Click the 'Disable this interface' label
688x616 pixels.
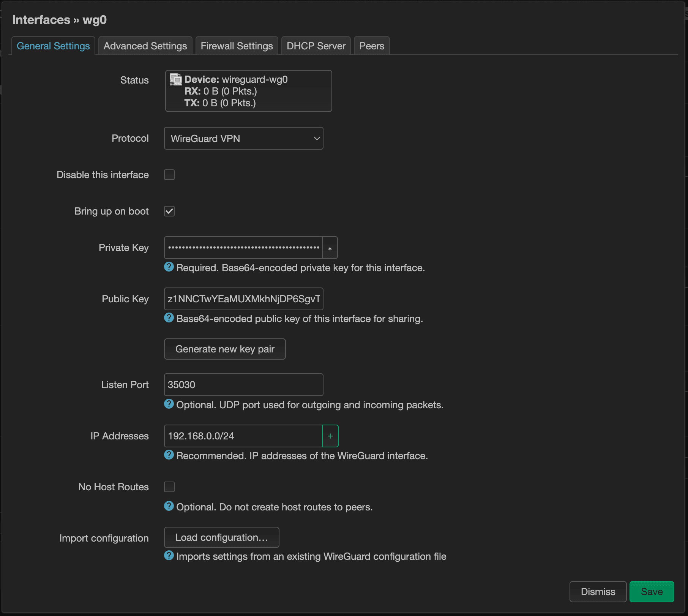click(103, 175)
